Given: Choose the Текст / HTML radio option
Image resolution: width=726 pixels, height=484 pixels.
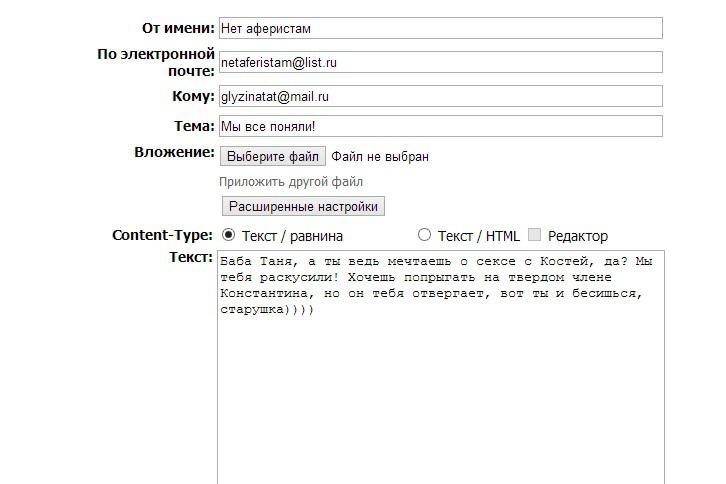Looking at the screenshot, I should coord(424,235).
